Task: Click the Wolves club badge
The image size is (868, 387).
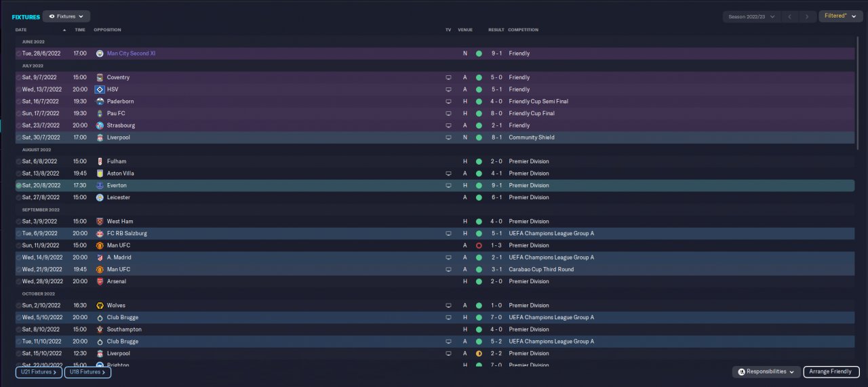Action: pyautogui.click(x=100, y=306)
